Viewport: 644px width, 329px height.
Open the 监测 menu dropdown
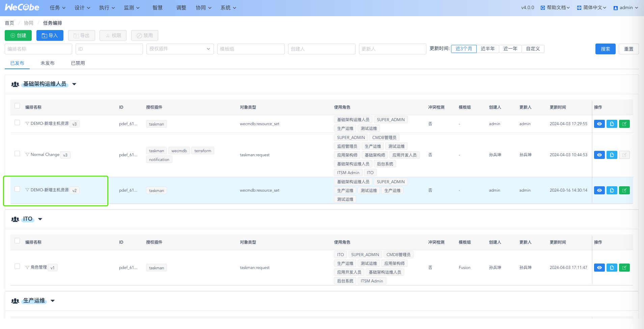tap(132, 8)
